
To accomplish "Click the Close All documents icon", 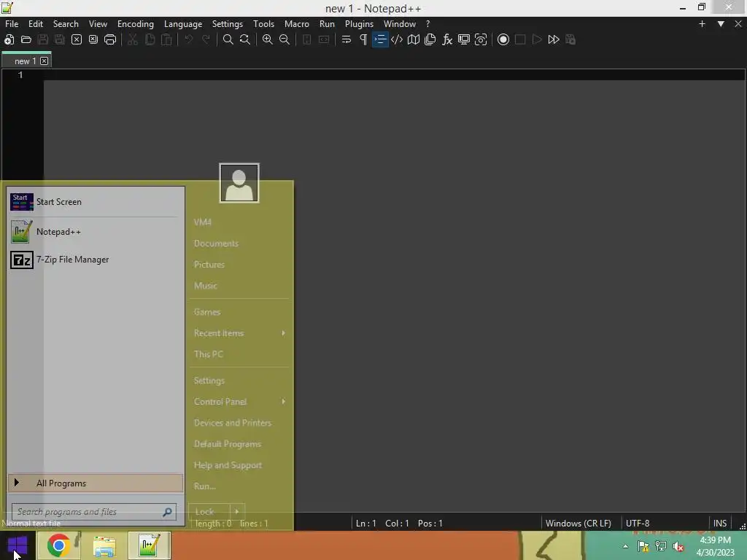I will pos(93,39).
